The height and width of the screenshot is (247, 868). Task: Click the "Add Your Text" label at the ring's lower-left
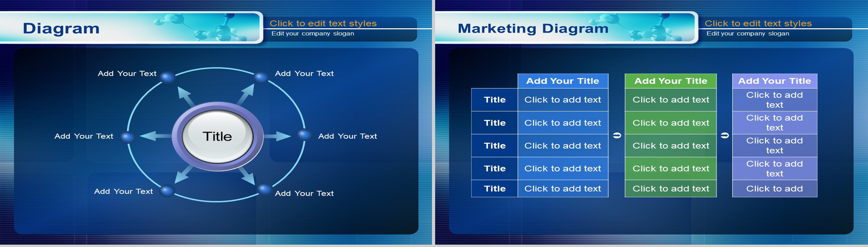coord(123,192)
